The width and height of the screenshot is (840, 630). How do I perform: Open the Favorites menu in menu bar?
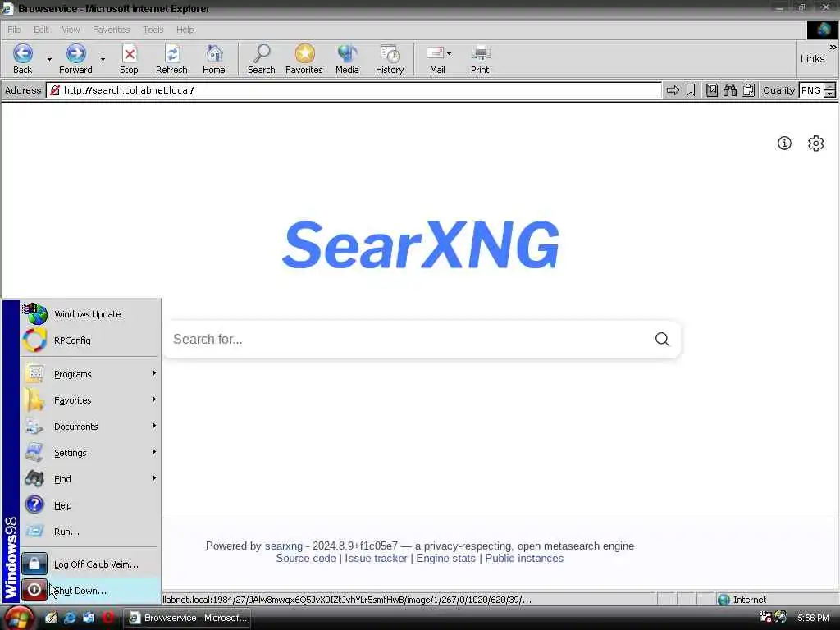coord(111,30)
